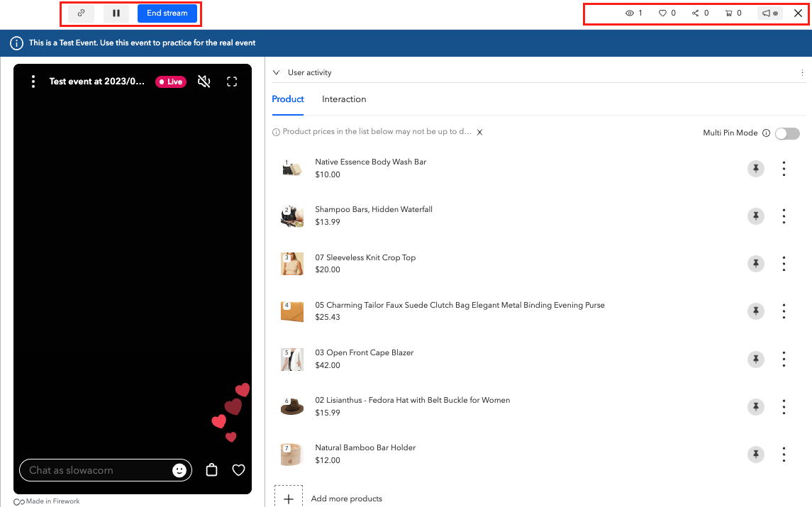Select the Product tab
Screen dimensions: 812x507
[x=288, y=99]
